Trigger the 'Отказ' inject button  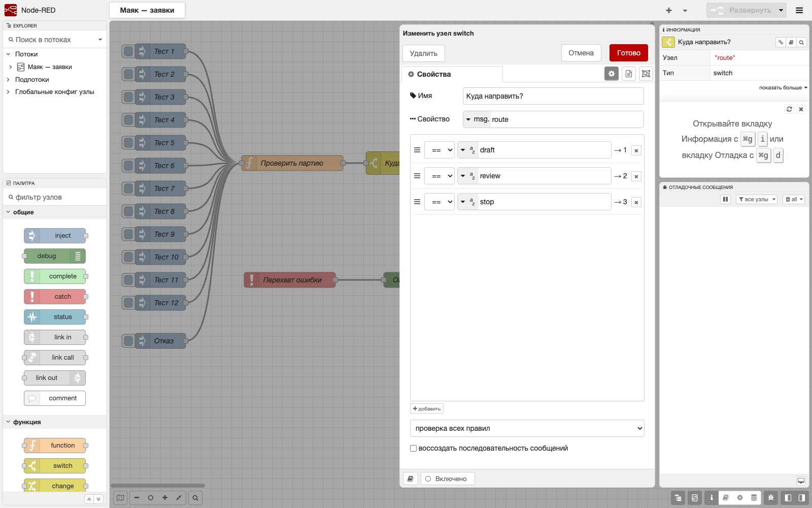tap(128, 341)
